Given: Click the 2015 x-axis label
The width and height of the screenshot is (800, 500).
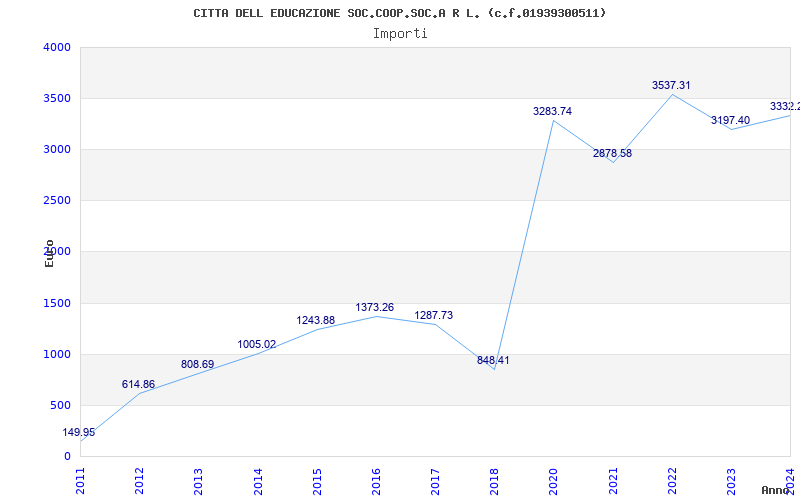Looking at the screenshot, I should click(317, 481).
